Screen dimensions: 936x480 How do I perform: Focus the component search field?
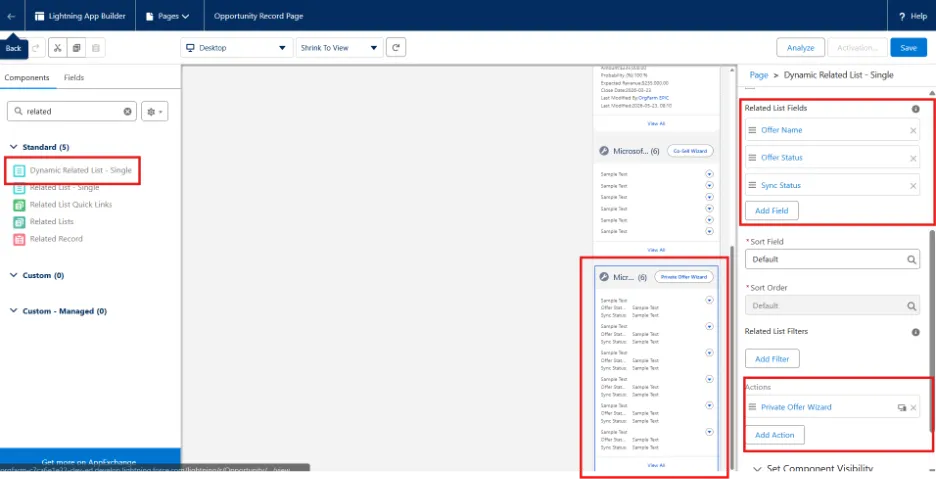[x=72, y=111]
